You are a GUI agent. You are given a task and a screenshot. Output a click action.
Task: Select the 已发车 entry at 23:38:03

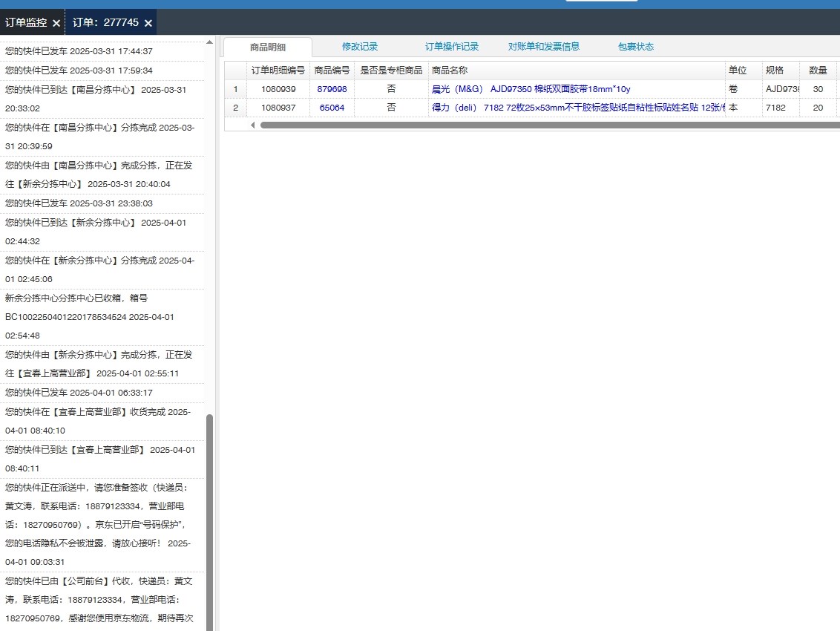click(x=102, y=203)
